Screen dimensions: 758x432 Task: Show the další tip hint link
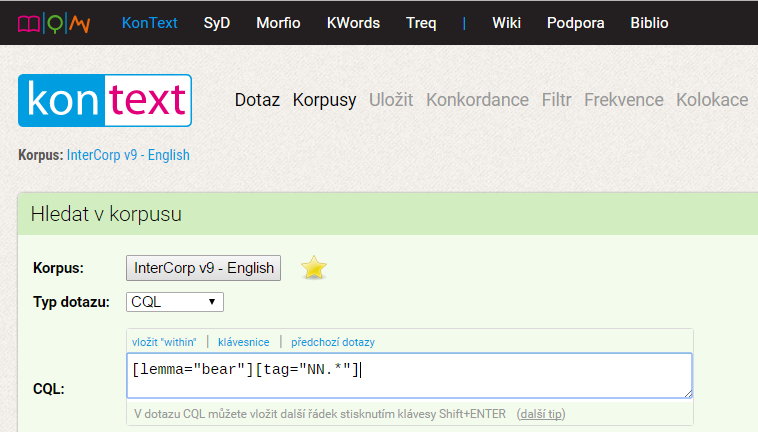(x=541, y=414)
